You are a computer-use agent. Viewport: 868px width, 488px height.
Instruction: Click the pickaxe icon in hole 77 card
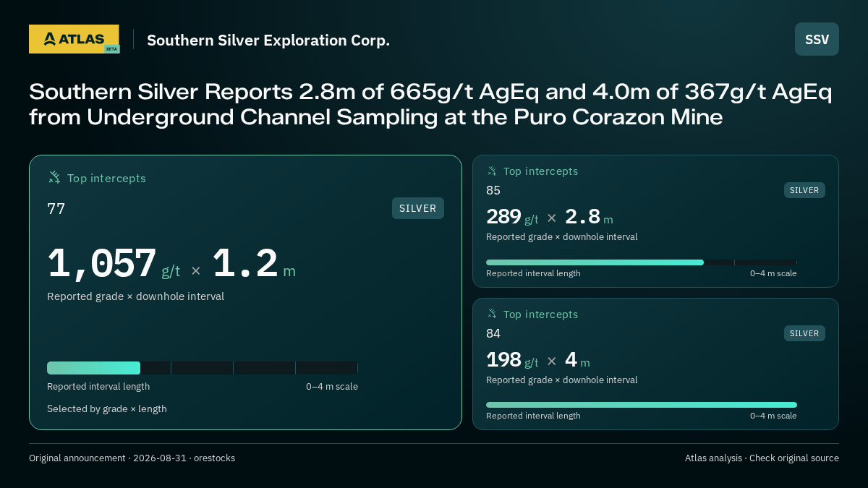pos(54,177)
